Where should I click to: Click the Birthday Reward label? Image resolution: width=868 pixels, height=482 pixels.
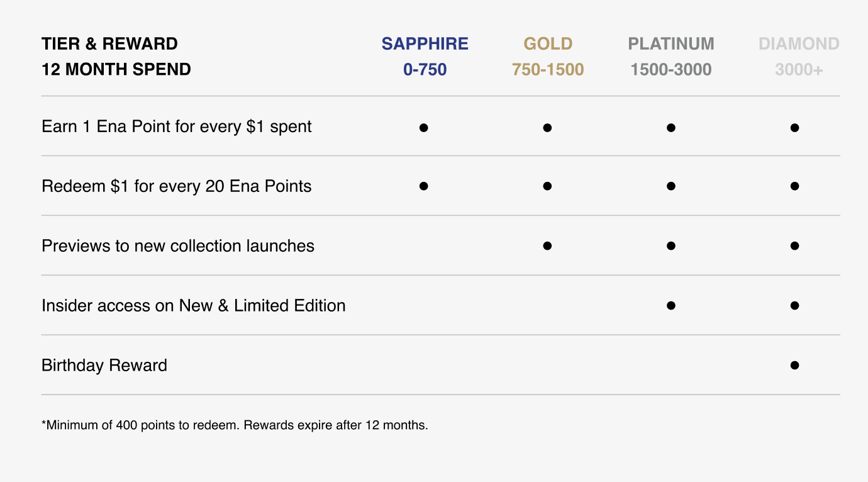pyautogui.click(x=104, y=366)
